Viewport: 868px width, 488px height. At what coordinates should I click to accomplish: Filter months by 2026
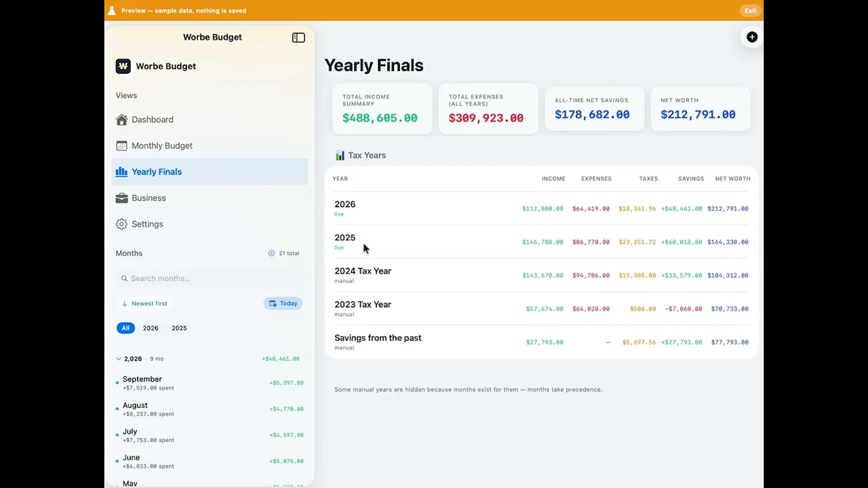(151, 328)
